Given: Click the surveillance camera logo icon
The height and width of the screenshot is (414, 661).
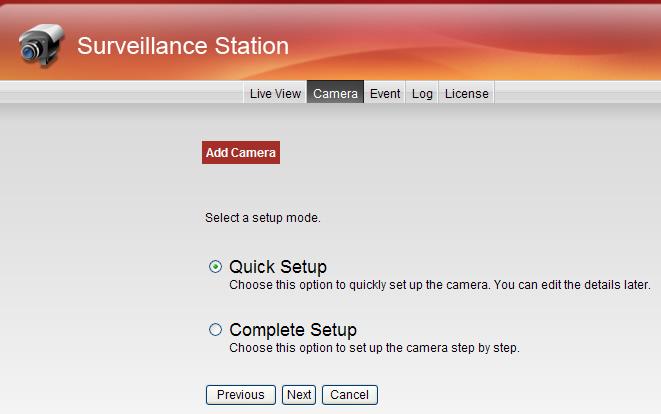Looking at the screenshot, I should point(41,46).
